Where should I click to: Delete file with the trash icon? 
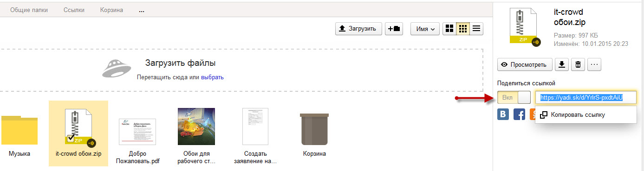pos(578,64)
